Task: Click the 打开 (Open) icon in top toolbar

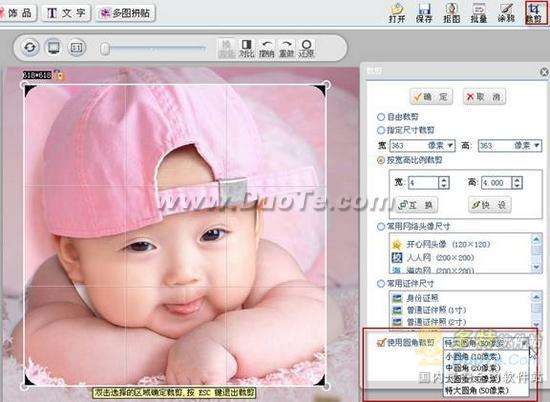Action: [x=397, y=13]
